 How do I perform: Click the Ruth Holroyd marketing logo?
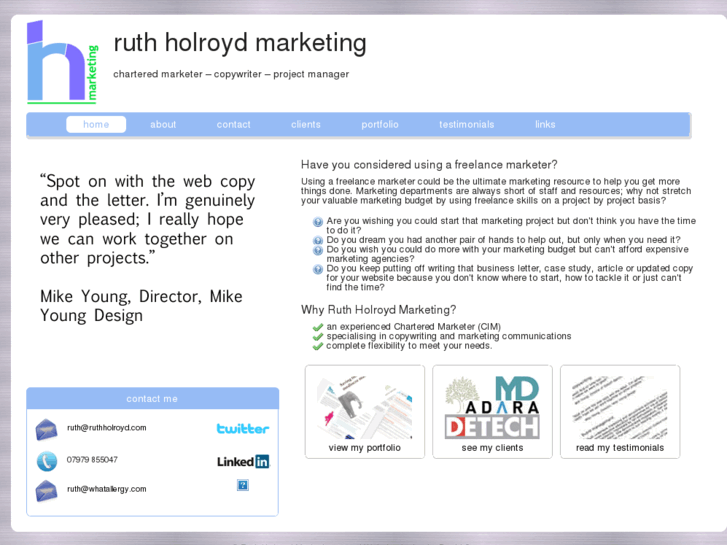click(x=63, y=62)
